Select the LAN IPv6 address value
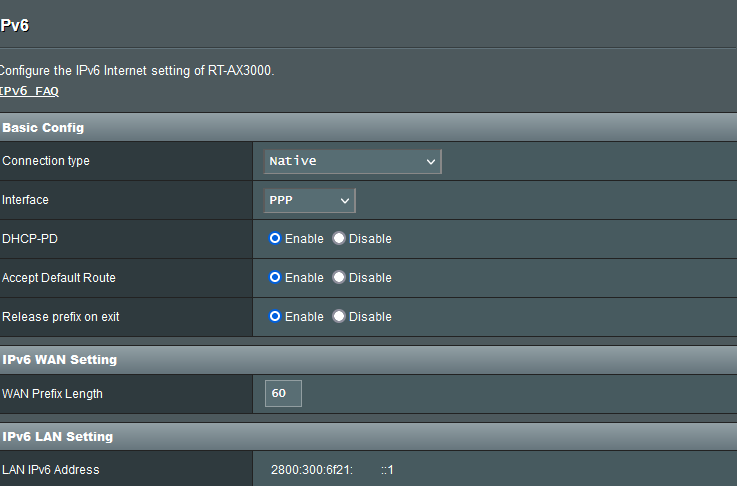The height and width of the screenshot is (486, 737). click(332, 470)
